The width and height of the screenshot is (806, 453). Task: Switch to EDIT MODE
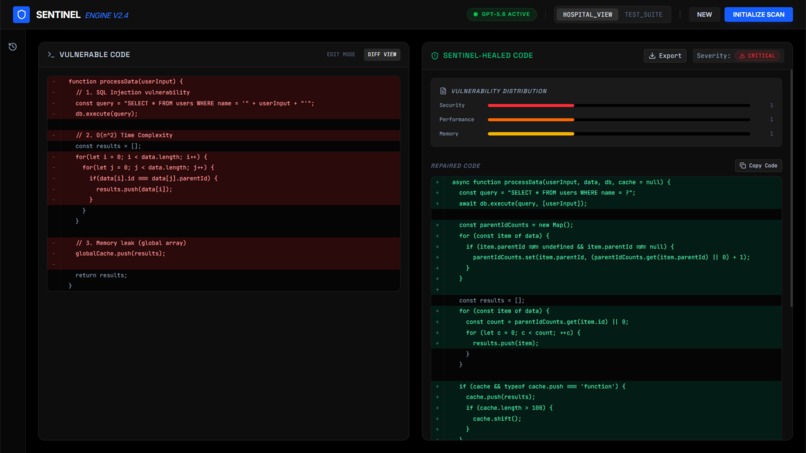coord(341,55)
